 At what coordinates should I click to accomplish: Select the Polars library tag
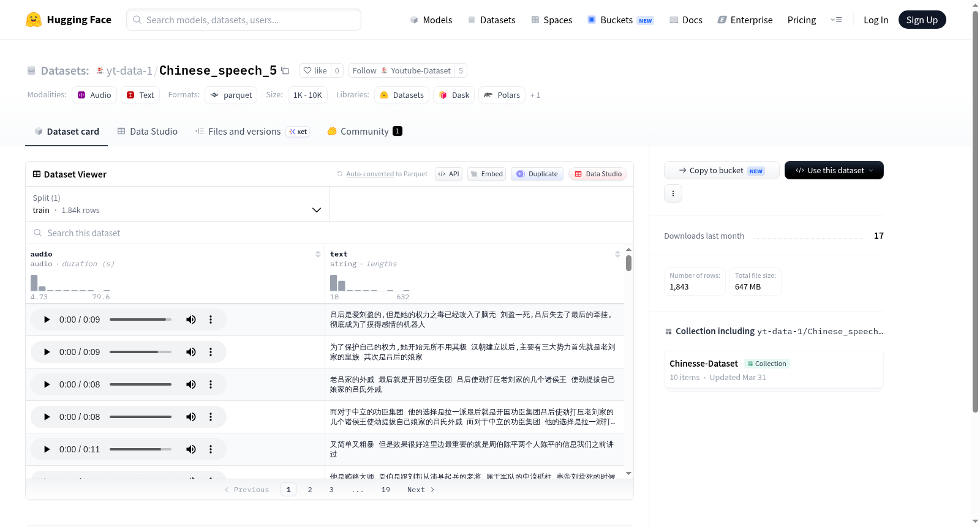coord(502,95)
